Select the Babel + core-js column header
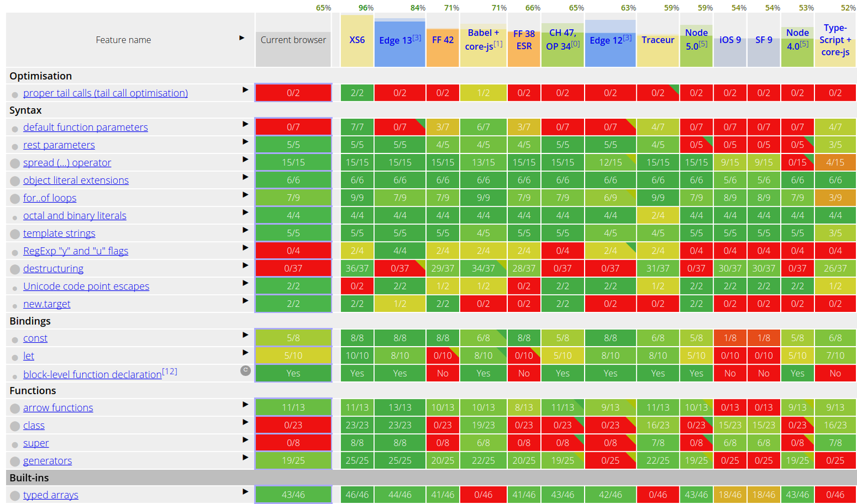This screenshot has height=504, width=857. click(483, 40)
